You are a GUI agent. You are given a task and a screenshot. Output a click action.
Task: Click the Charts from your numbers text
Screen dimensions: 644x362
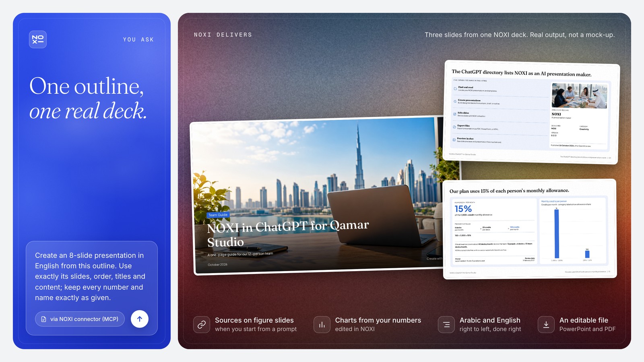(x=378, y=320)
